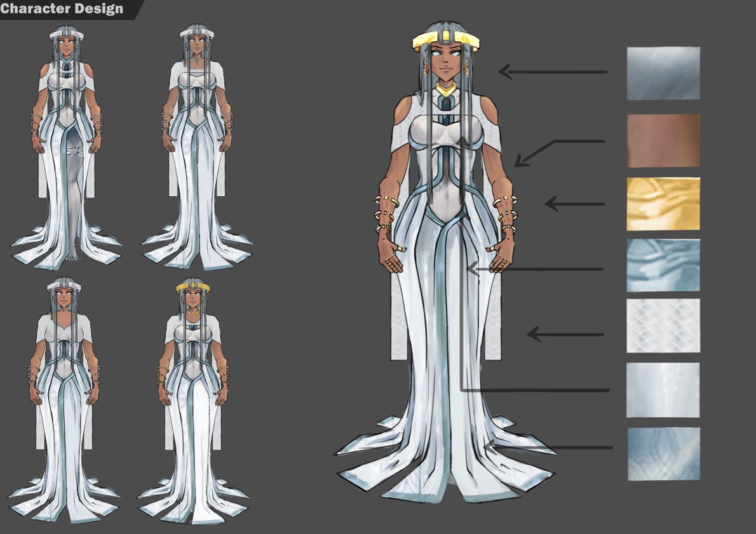756x534 pixels.
Task: Pick the gold metal texture swatch
Action: tap(663, 204)
